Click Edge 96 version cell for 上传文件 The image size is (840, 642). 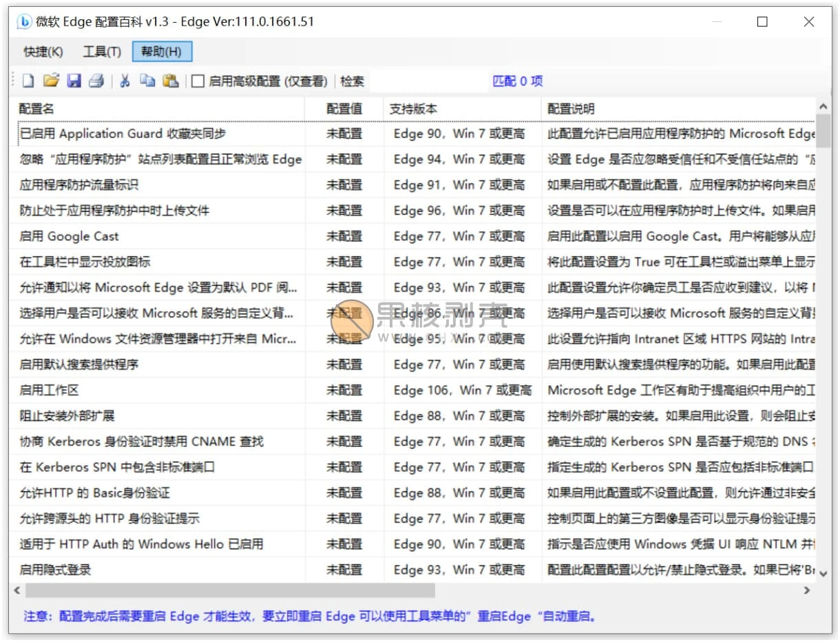(459, 211)
